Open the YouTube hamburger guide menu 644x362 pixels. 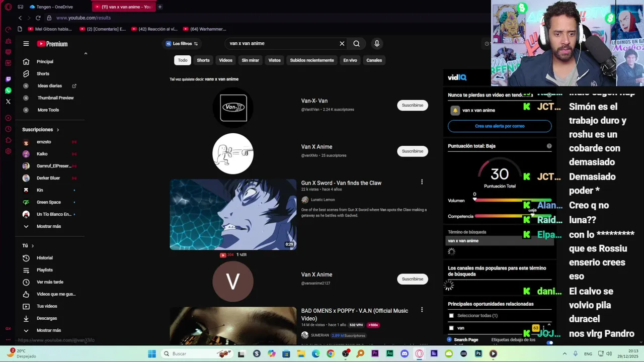coord(26,44)
